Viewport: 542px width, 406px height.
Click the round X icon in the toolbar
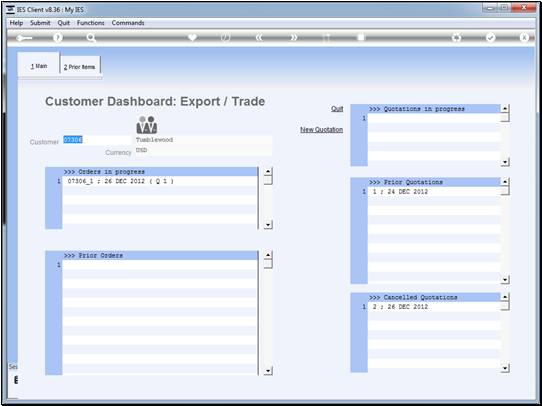click(x=524, y=38)
